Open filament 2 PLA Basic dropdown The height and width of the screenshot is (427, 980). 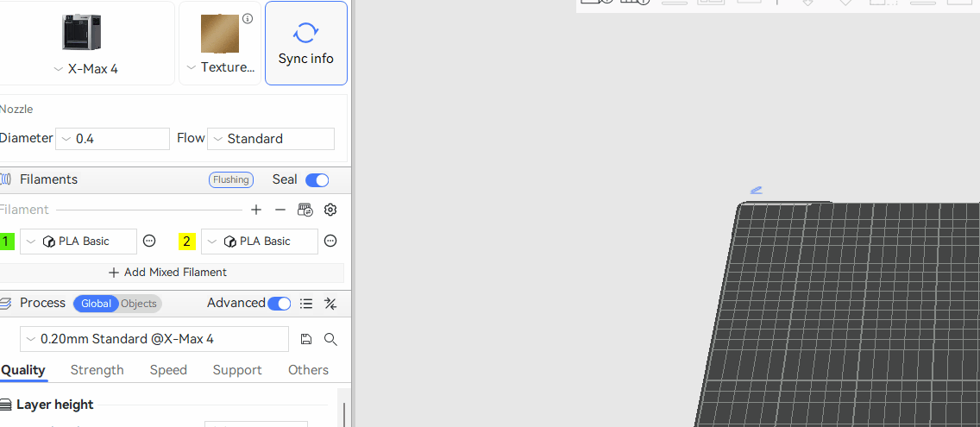tap(260, 242)
